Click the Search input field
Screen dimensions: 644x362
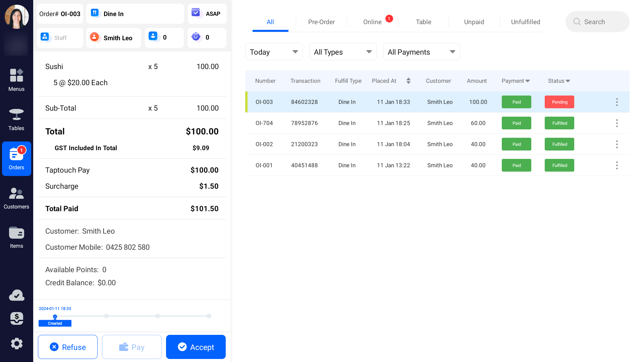597,22
